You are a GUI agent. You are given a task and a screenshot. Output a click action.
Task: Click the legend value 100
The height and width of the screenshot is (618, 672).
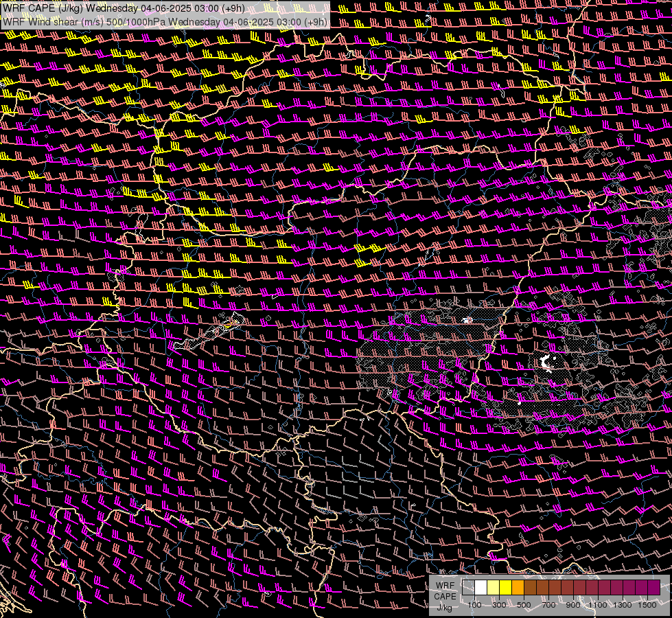pyautogui.click(x=474, y=605)
